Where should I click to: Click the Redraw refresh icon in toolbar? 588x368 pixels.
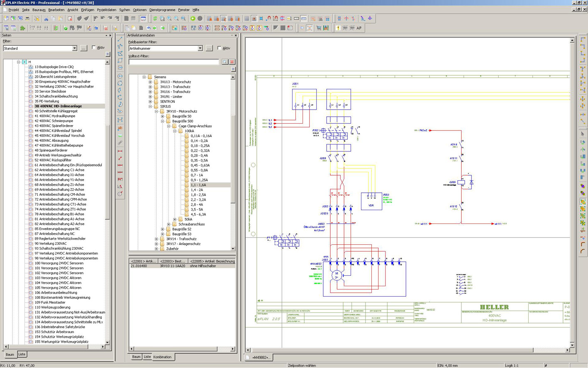coord(155,19)
